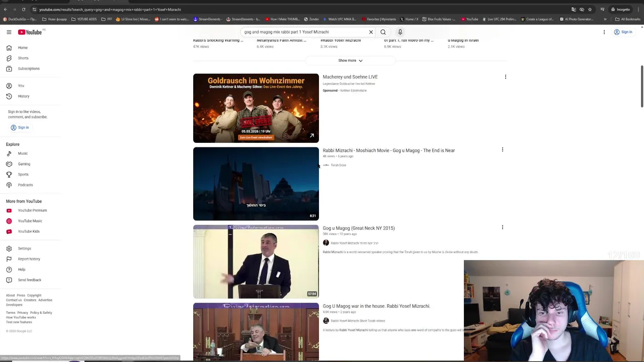
Task: Open Gog u Magog Great Neck thumbnail
Action: coord(256,262)
